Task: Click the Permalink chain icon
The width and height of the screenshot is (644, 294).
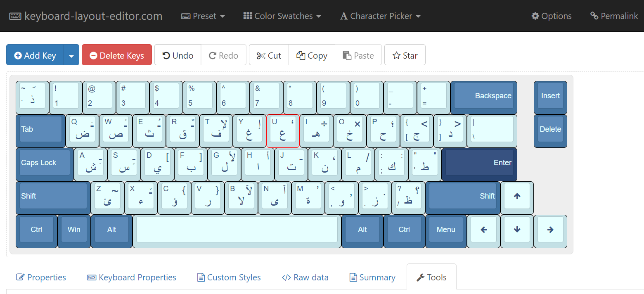Action: click(x=594, y=16)
